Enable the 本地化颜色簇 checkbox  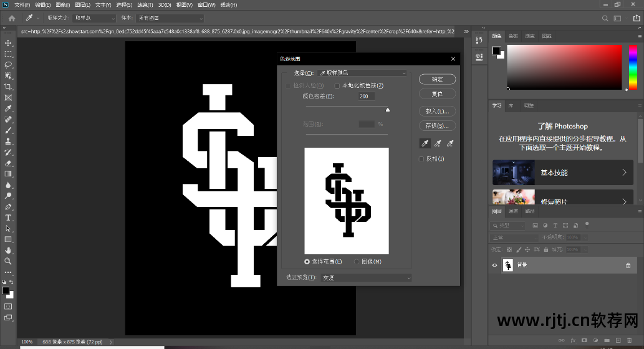[337, 86]
